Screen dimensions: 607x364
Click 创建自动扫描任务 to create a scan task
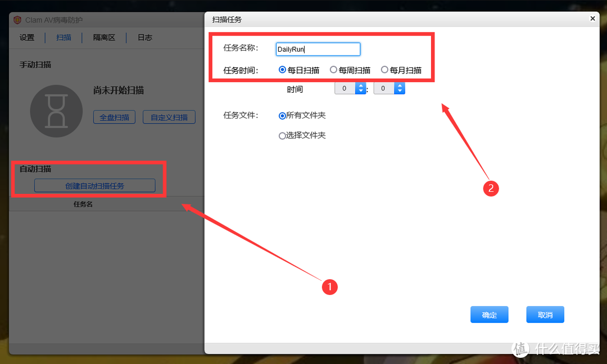(95, 185)
